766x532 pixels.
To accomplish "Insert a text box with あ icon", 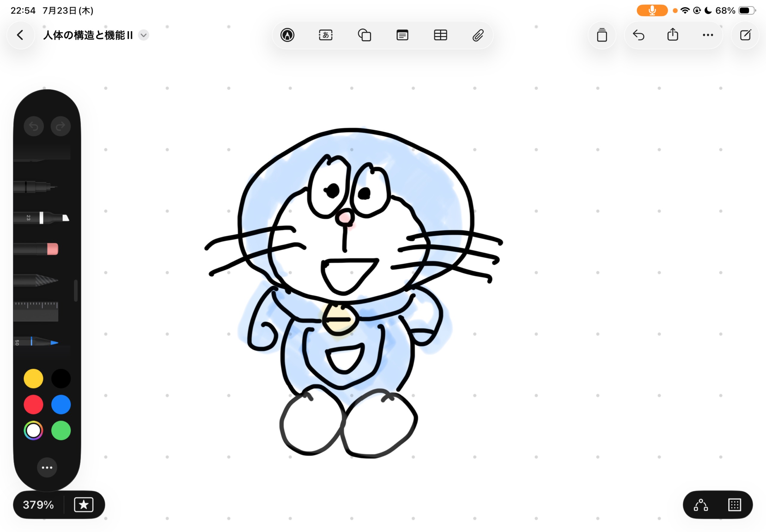I will coord(326,35).
